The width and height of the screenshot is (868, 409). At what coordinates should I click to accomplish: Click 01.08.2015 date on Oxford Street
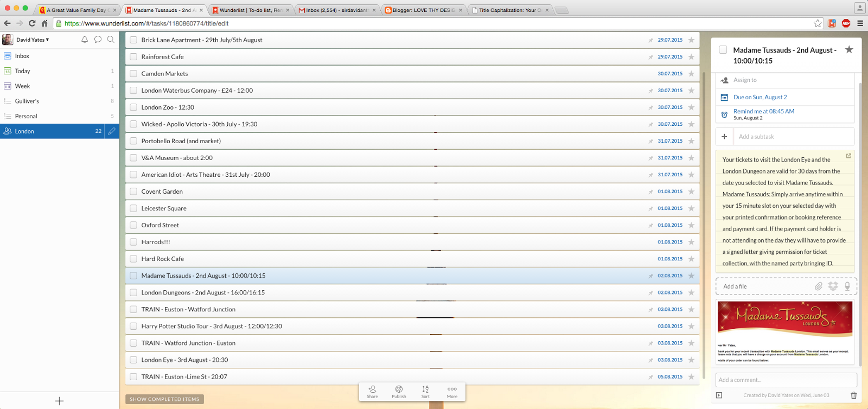pyautogui.click(x=670, y=225)
